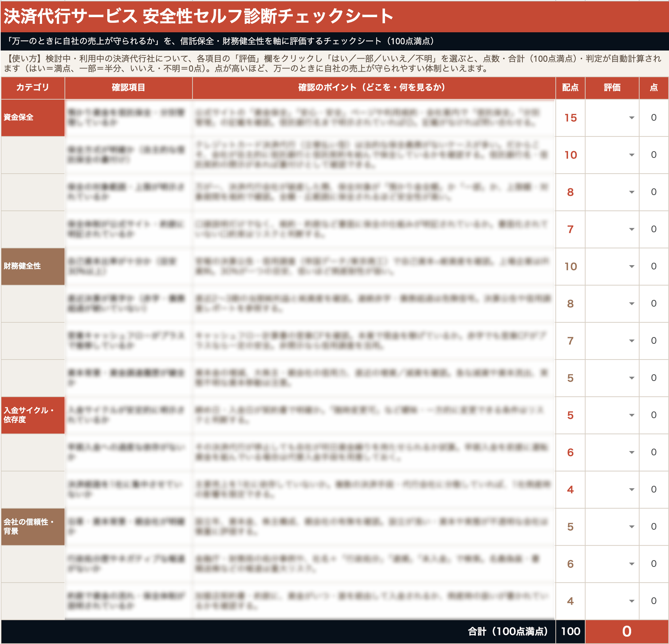The height and width of the screenshot is (644, 669).
Task: Click the 点 score cell in the 財務健全性 10-point row
Action: [x=654, y=267]
